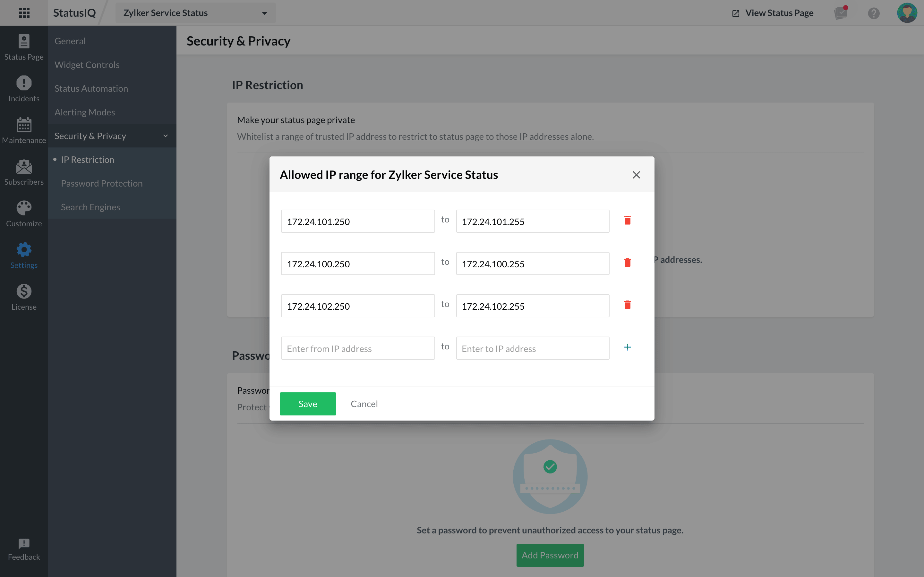
Task: Open the Alerting Modes settings
Action: point(85,112)
